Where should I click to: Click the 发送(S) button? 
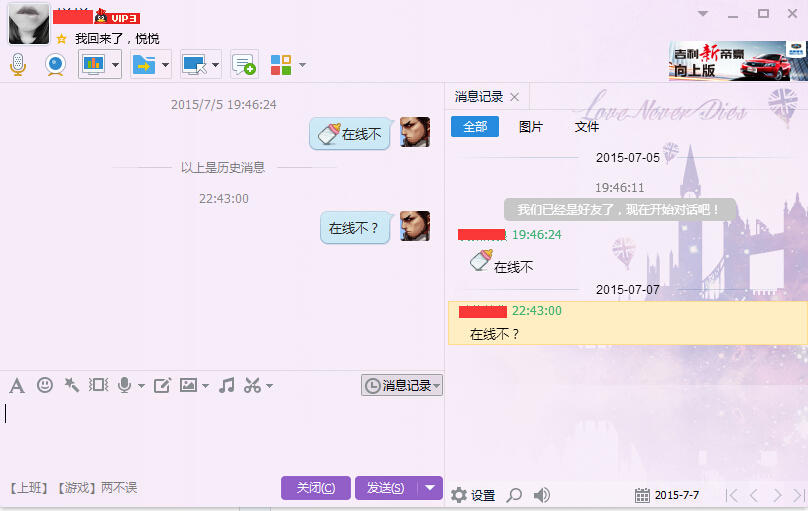385,487
